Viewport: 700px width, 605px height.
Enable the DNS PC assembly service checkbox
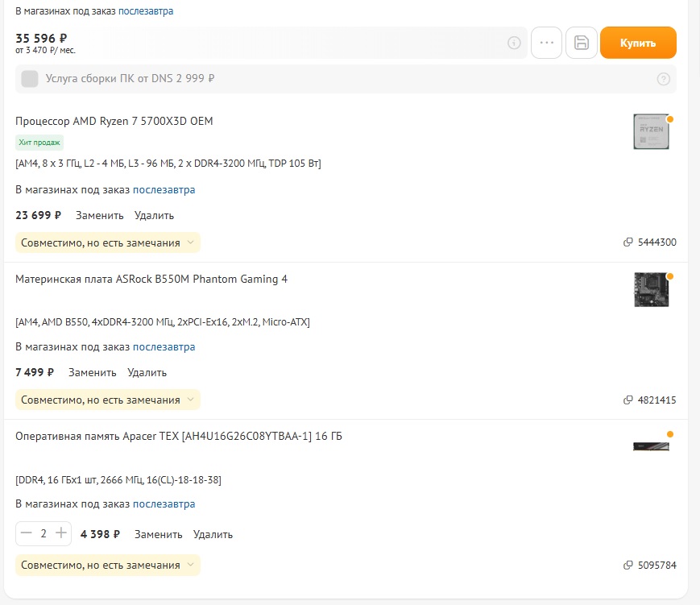pos(30,79)
